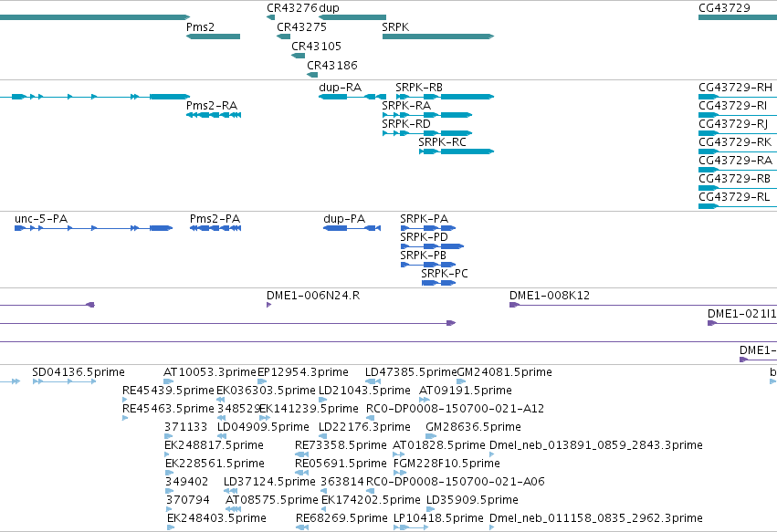This screenshot has height=532, width=777.
Task: Click the AT09191.5prime EST label
Action: [x=466, y=391]
